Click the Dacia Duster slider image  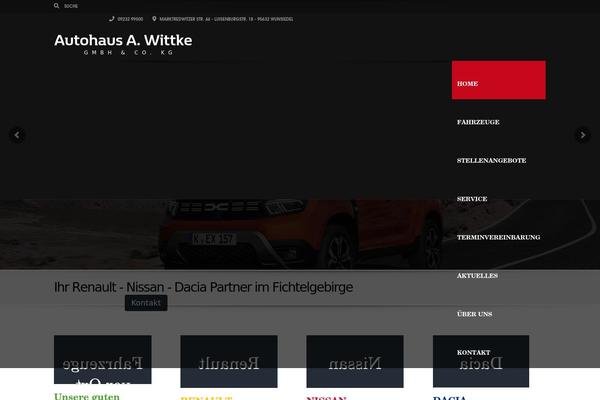(300, 234)
